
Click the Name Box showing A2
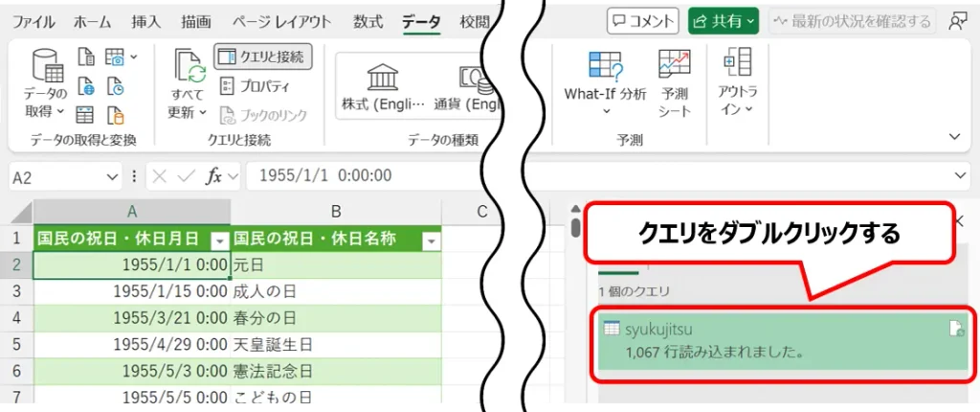pos(56,177)
